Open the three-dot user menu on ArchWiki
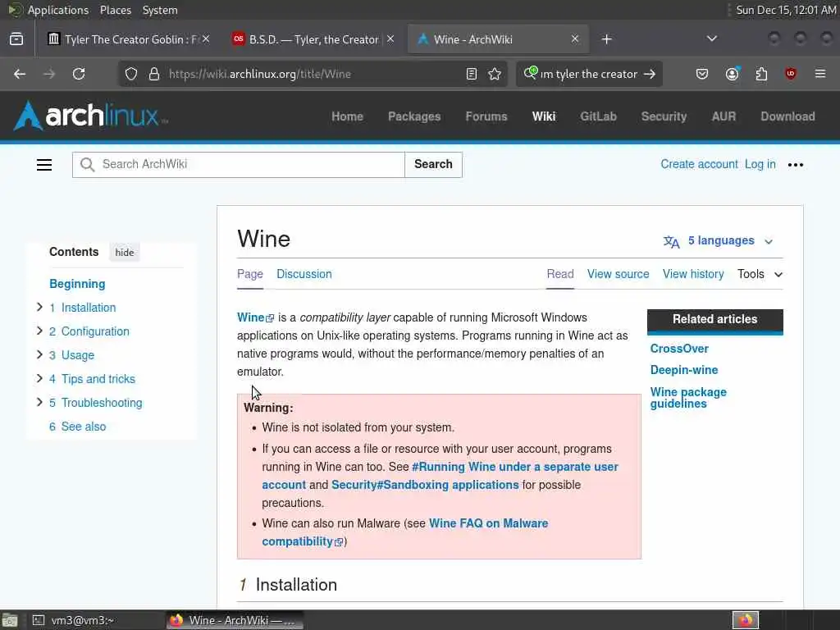Viewport: 840px width, 630px height. point(796,165)
